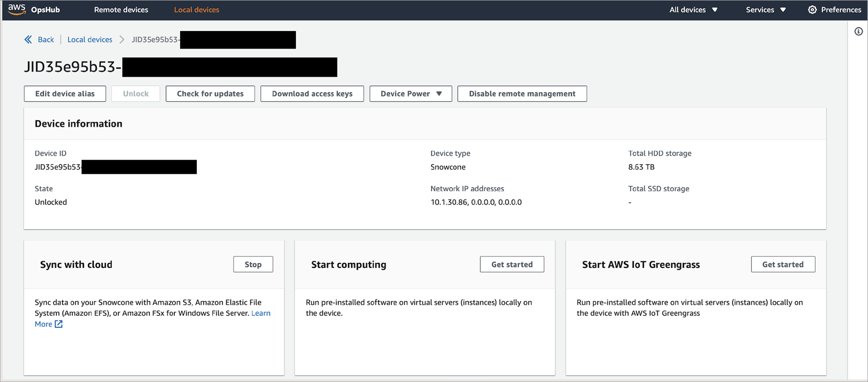Image resolution: width=868 pixels, height=382 pixels.
Task: Open the All devices dropdown
Action: (x=693, y=10)
